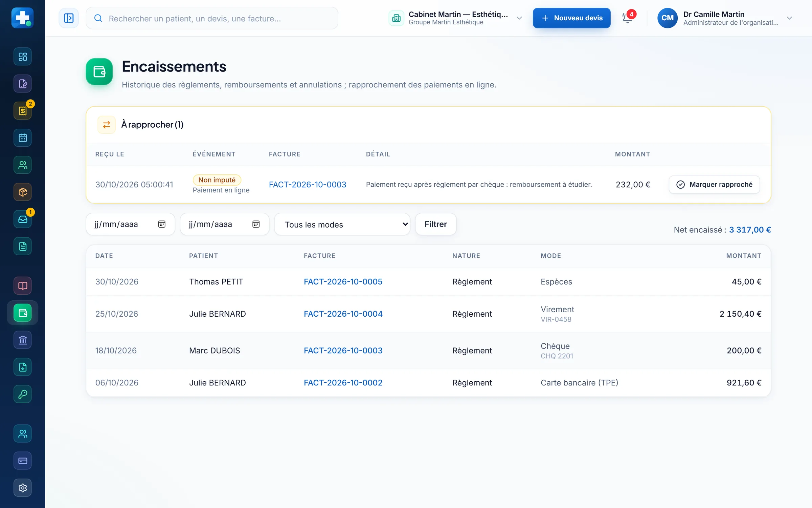Open the dashboard grid icon in sidebar
Screen dimensions: 812x508
23,57
